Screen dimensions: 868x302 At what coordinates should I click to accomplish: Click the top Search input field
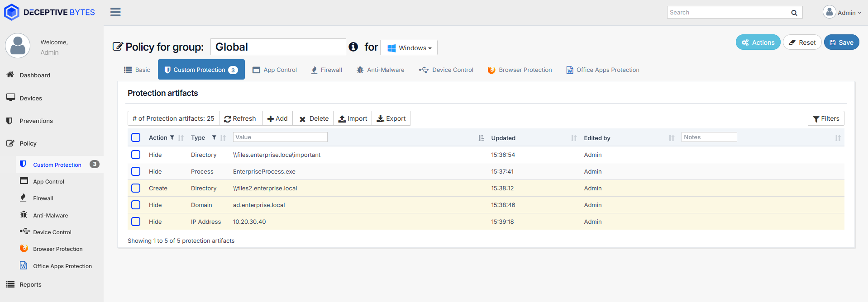(x=728, y=12)
